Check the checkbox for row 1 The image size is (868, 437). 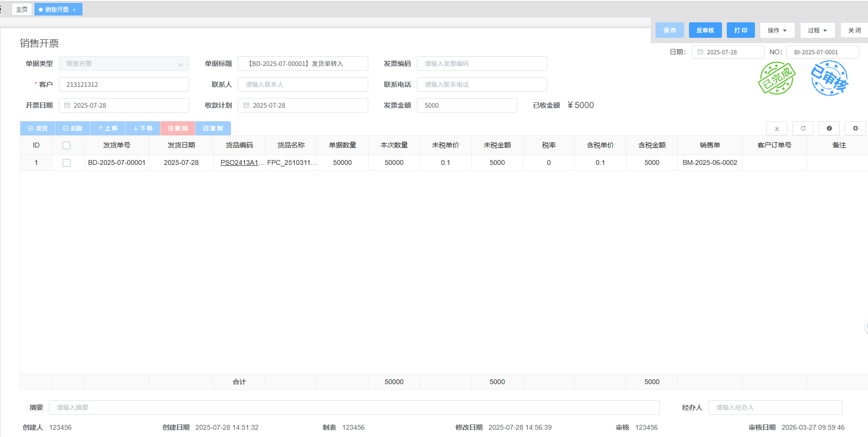[x=66, y=163]
